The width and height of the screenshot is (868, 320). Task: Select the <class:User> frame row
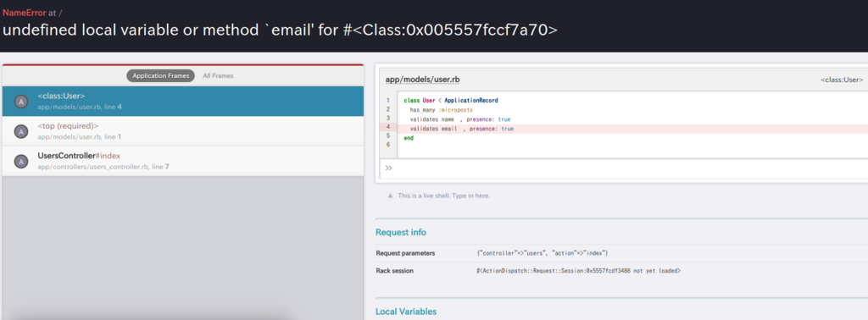click(x=183, y=101)
